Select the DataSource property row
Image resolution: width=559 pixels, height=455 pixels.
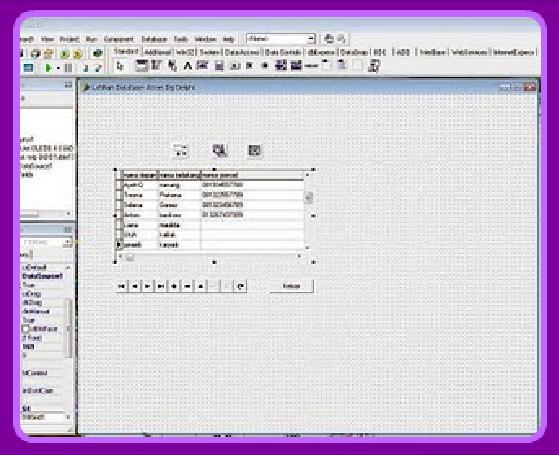[43, 276]
